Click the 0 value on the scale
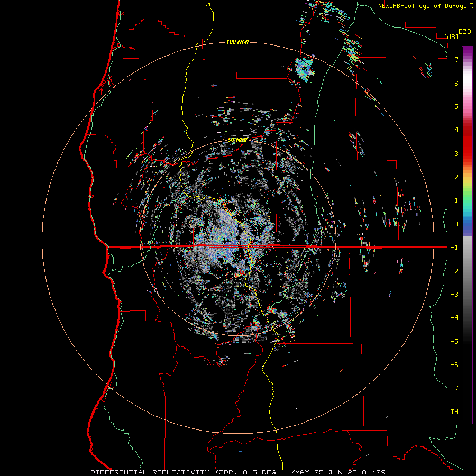Image resolution: width=476 pixels, height=476 pixels. click(x=456, y=224)
